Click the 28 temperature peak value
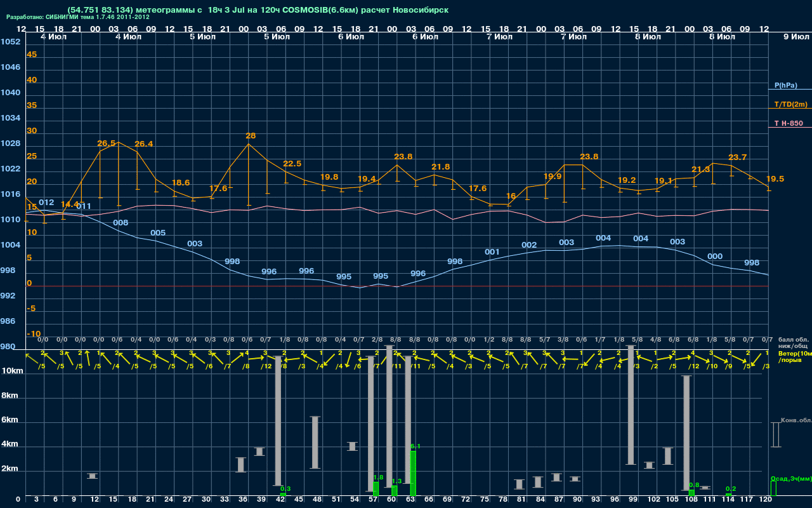Viewport: 812px width, 508px height. (251, 136)
